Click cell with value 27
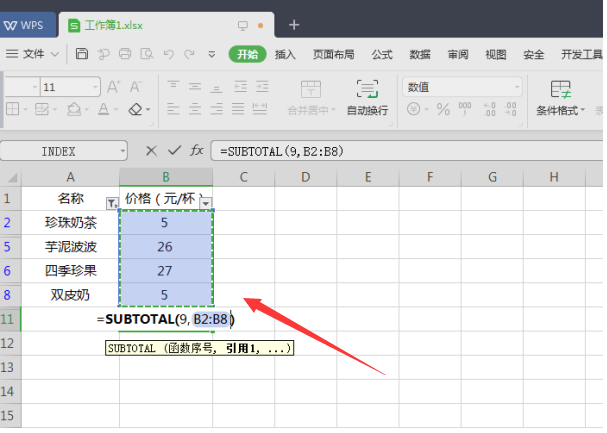The height and width of the screenshot is (433, 607). coord(166,271)
